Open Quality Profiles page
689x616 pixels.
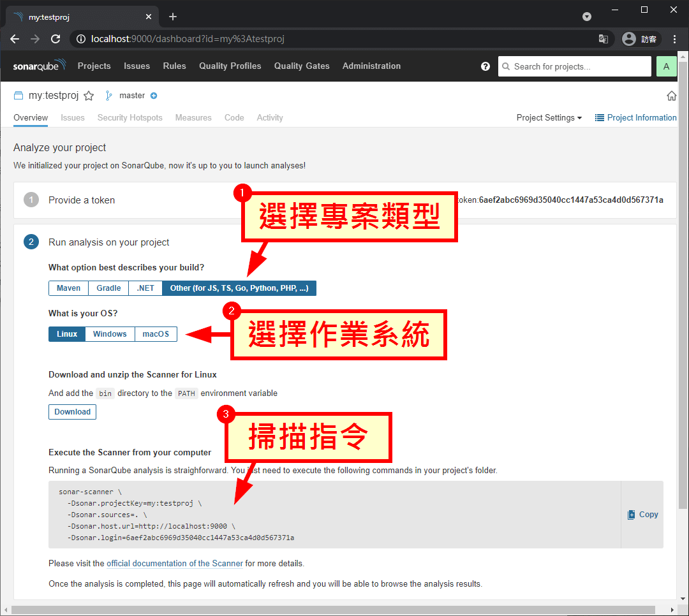[230, 66]
